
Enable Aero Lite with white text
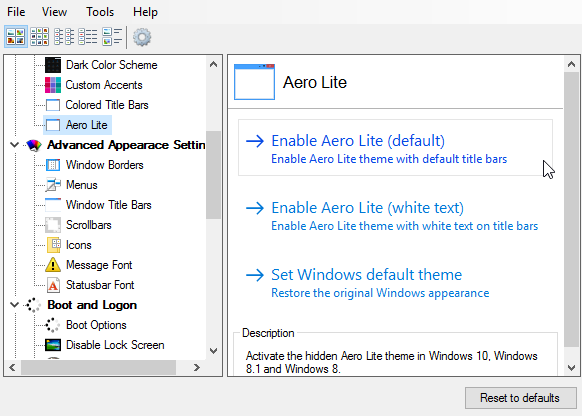(x=395, y=215)
